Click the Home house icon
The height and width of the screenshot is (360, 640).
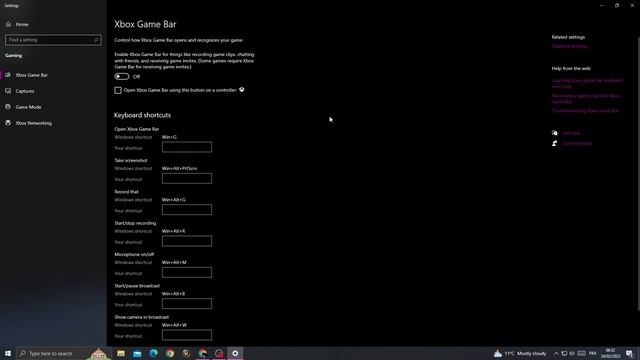point(8,24)
